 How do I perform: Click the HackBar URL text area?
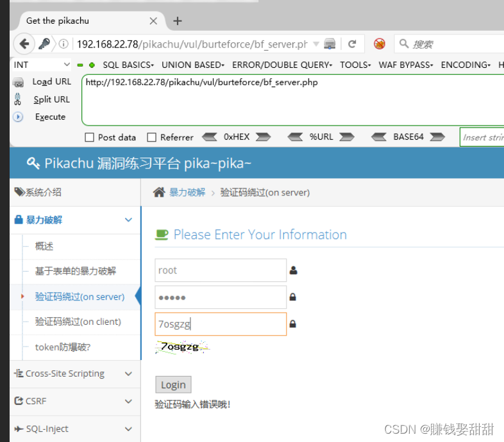click(x=292, y=100)
